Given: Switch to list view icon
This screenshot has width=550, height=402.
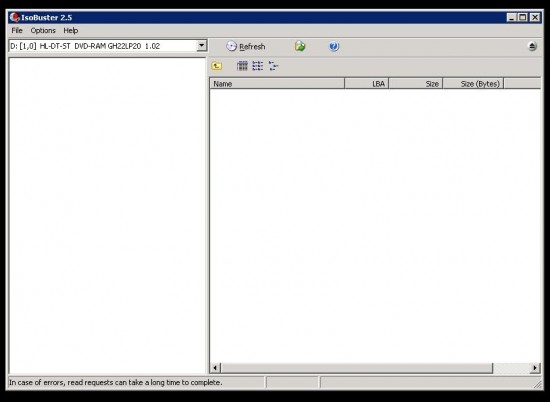Looking at the screenshot, I should (x=258, y=66).
